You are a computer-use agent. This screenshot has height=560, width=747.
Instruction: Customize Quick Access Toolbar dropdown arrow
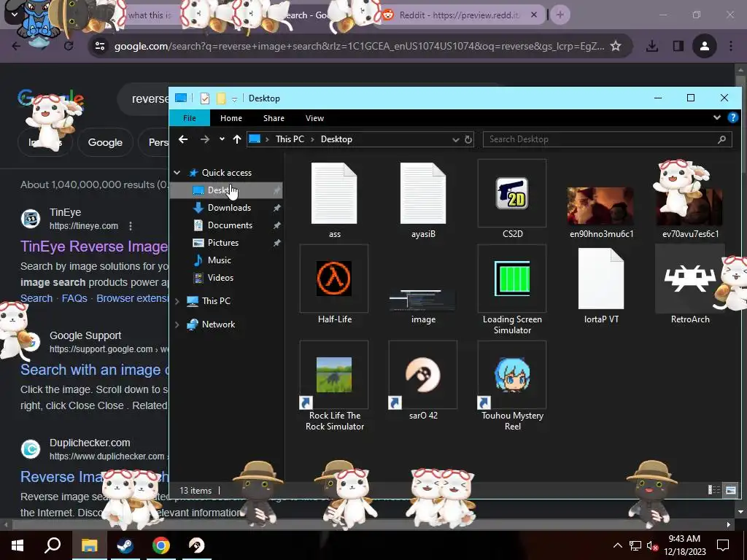coord(234,98)
